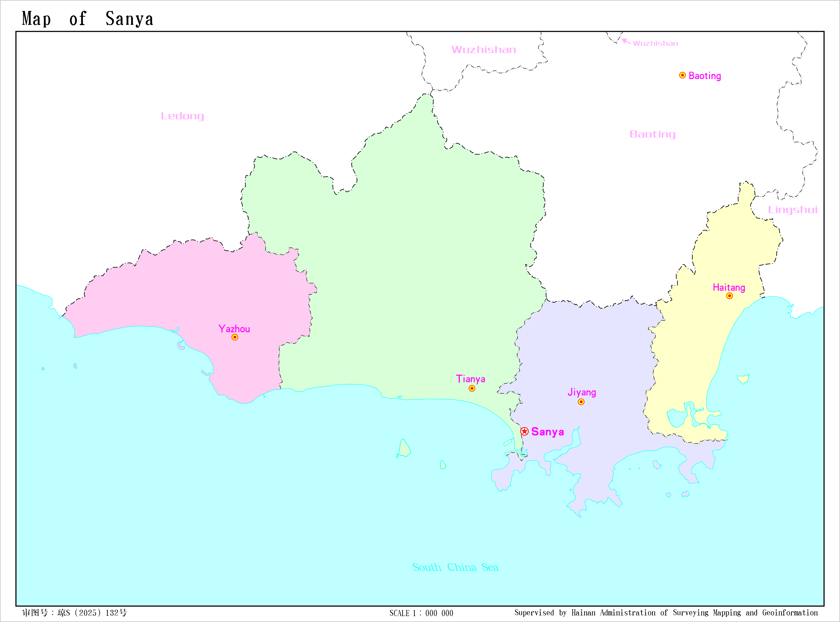The height and width of the screenshot is (622, 840).
Task: Click the Haitang district seat marker
Action: coord(729,296)
